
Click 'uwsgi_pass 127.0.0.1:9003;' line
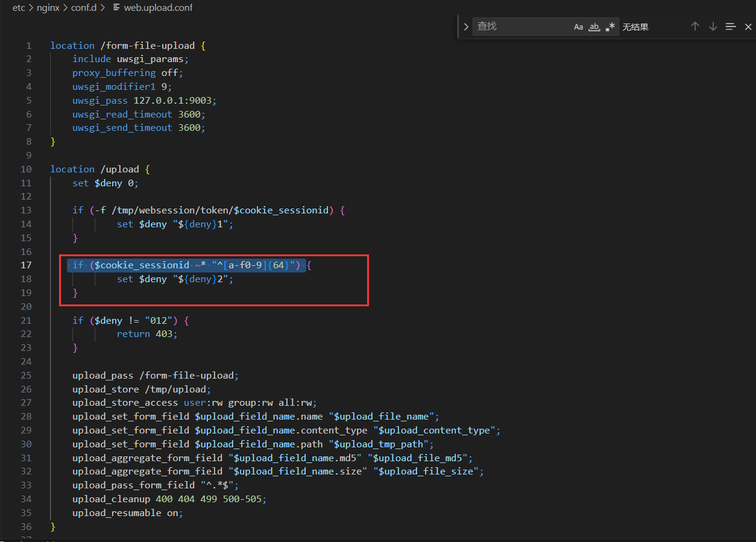144,101
